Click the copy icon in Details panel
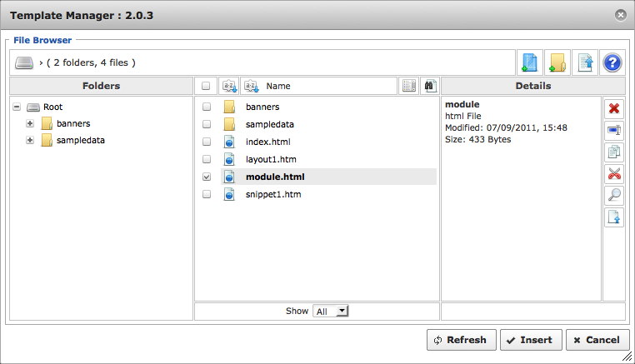 tap(614, 152)
